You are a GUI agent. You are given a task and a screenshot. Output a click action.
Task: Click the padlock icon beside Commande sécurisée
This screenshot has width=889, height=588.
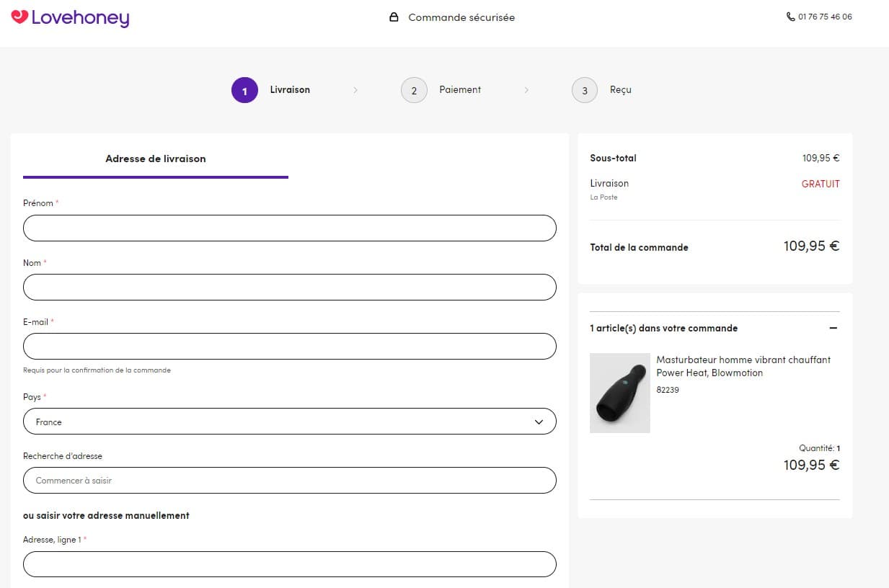394,17
